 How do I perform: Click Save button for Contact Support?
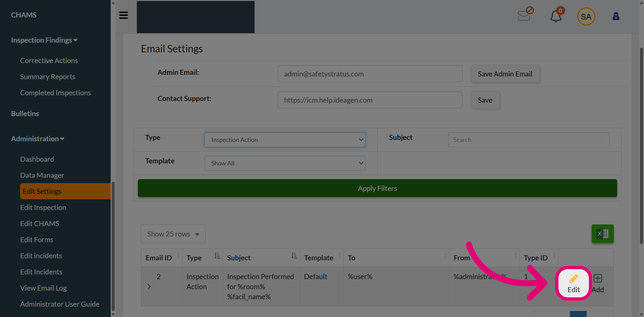(485, 100)
